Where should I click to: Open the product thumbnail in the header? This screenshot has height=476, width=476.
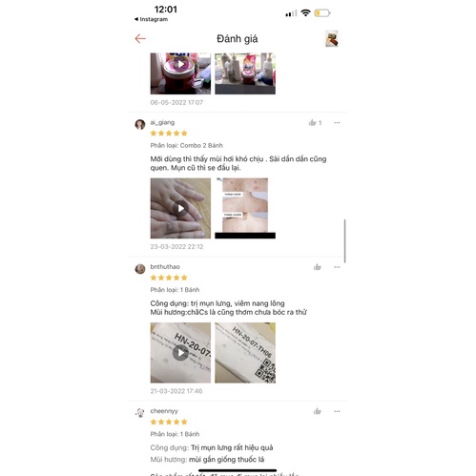[332, 39]
